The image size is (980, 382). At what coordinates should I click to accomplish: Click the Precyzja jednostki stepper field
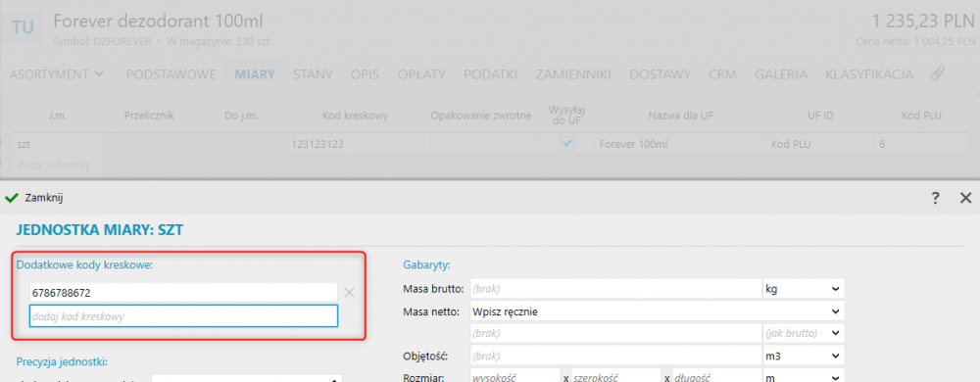pos(247,378)
